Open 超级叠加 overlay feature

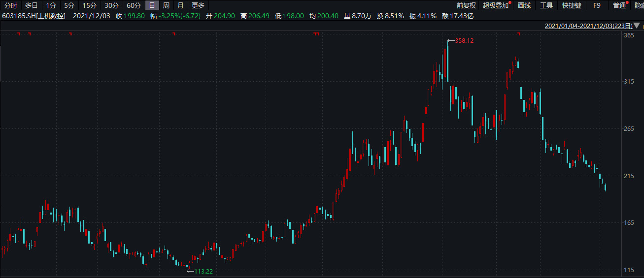pyautogui.click(x=496, y=5)
